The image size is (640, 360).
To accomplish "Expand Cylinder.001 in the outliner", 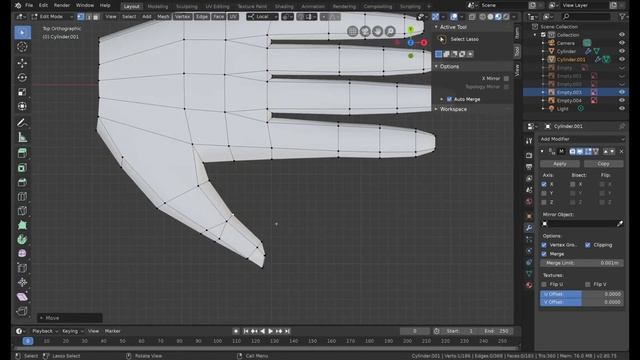I will [543, 60].
